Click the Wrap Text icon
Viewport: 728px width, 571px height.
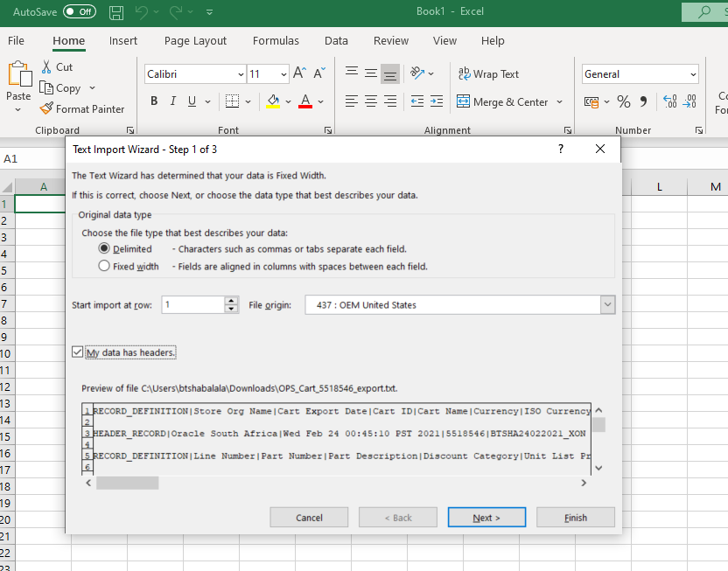(x=465, y=74)
